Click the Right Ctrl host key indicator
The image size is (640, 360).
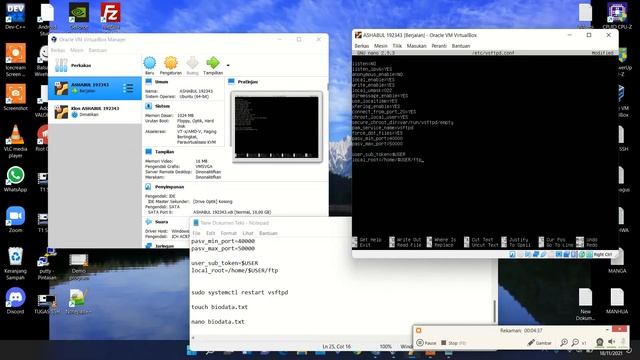602,255
